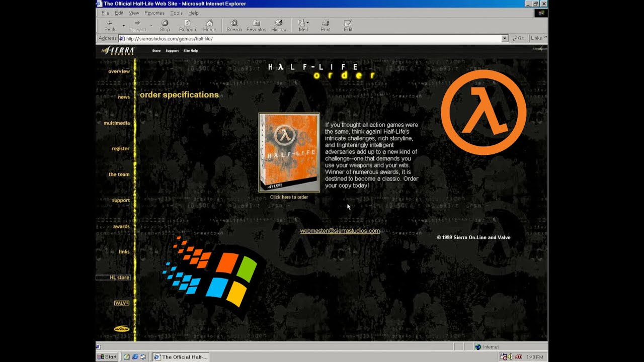Viewport: 644px width, 362px height.
Task: Open the Tools menu
Action: pos(176,13)
